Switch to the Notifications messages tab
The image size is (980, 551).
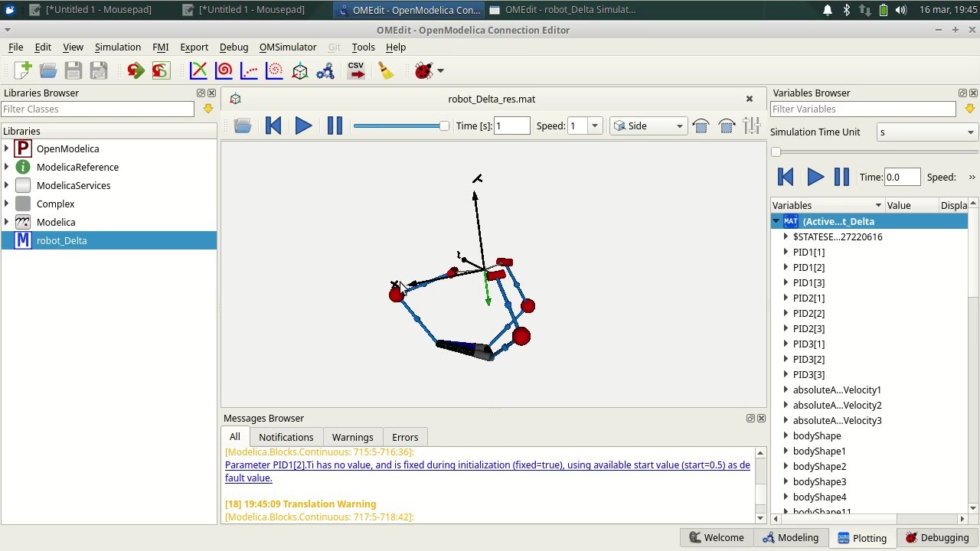pos(286,437)
